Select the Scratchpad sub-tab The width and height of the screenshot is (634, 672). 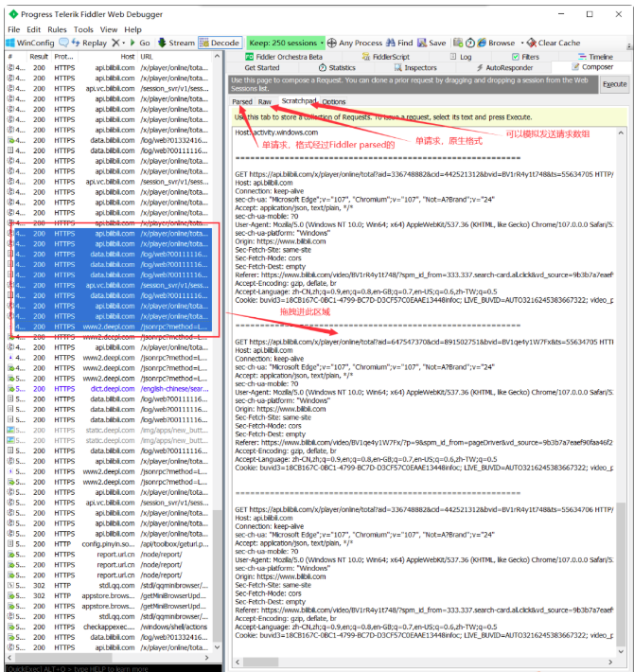298,101
